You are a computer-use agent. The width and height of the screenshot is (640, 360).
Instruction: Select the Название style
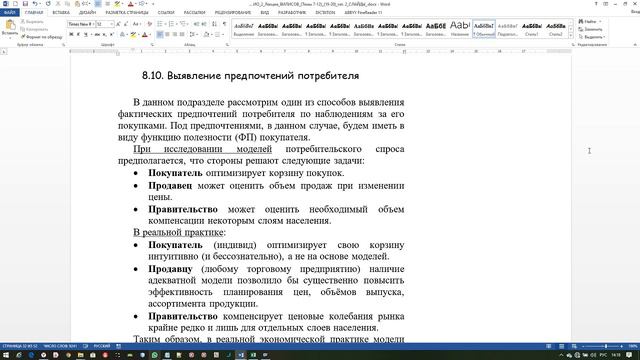click(x=460, y=29)
